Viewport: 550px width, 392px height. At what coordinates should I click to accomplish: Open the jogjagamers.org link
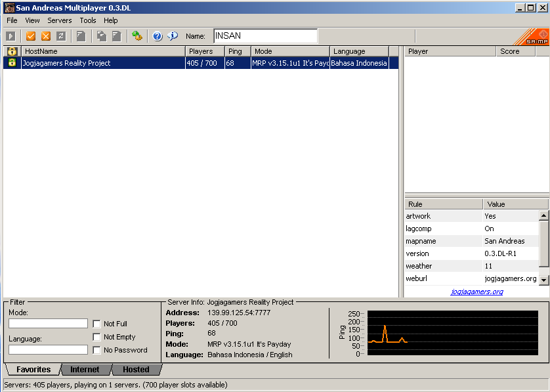pyautogui.click(x=476, y=292)
